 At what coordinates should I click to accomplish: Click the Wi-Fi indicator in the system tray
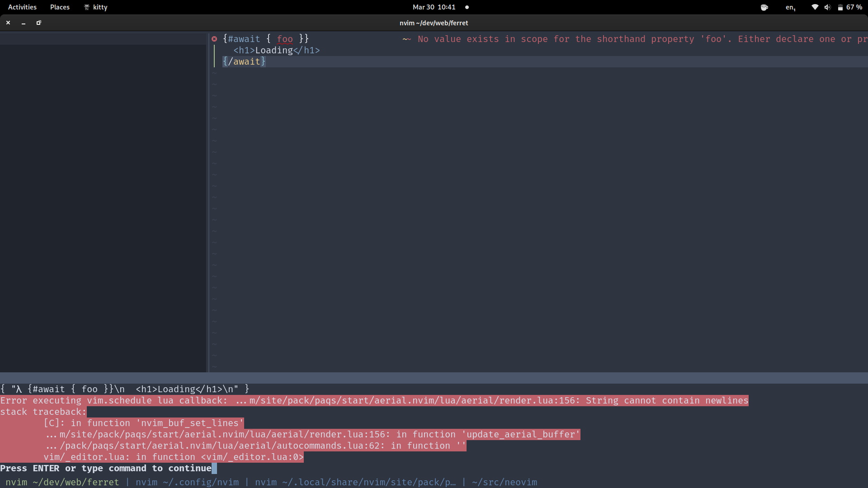pos(814,7)
